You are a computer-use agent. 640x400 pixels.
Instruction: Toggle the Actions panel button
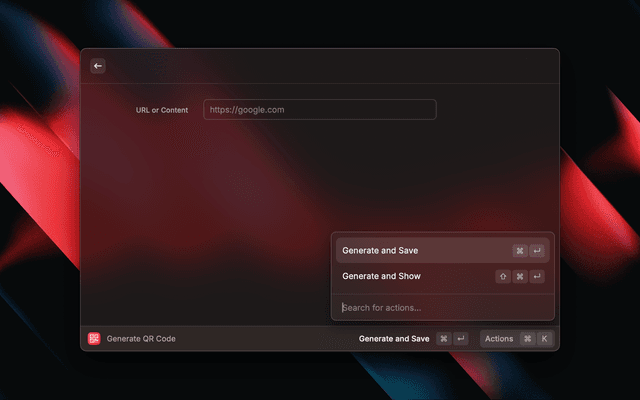click(x=499, y=339)
